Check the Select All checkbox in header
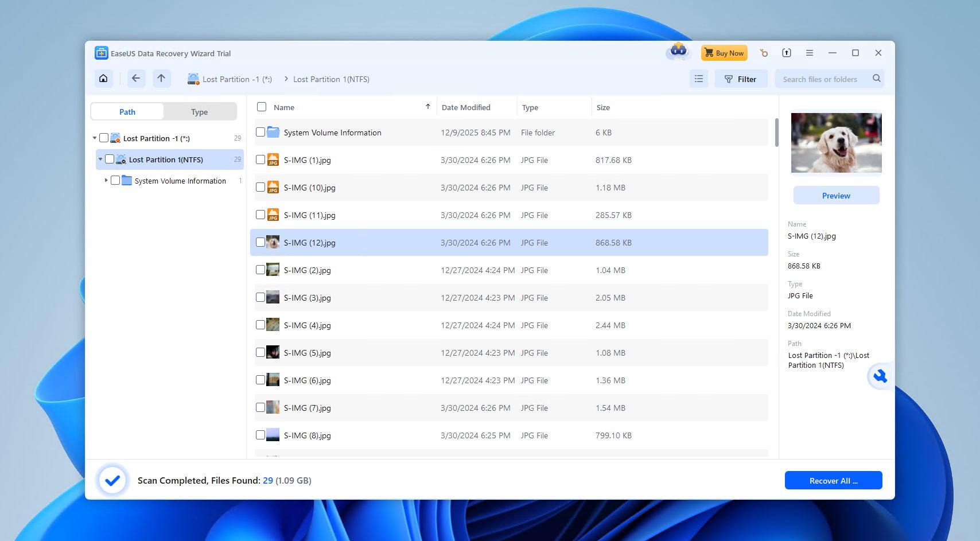 tap(262, 107)
